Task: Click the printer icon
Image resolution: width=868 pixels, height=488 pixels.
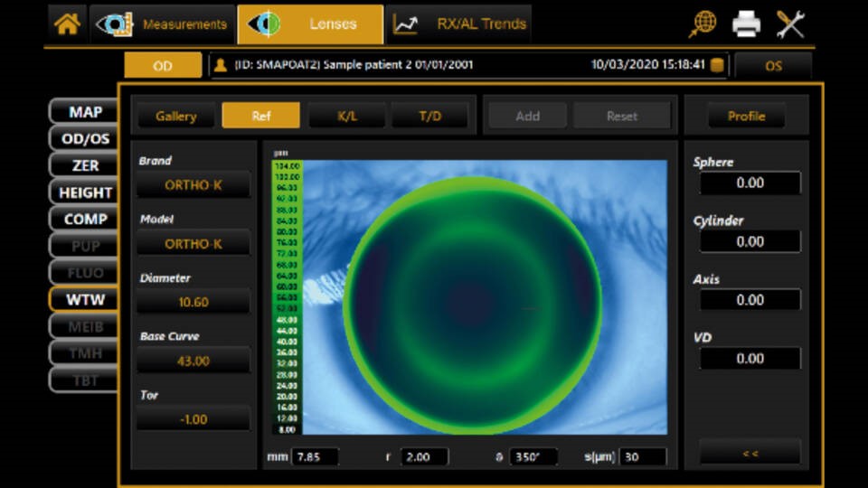Action: [746, 24]
